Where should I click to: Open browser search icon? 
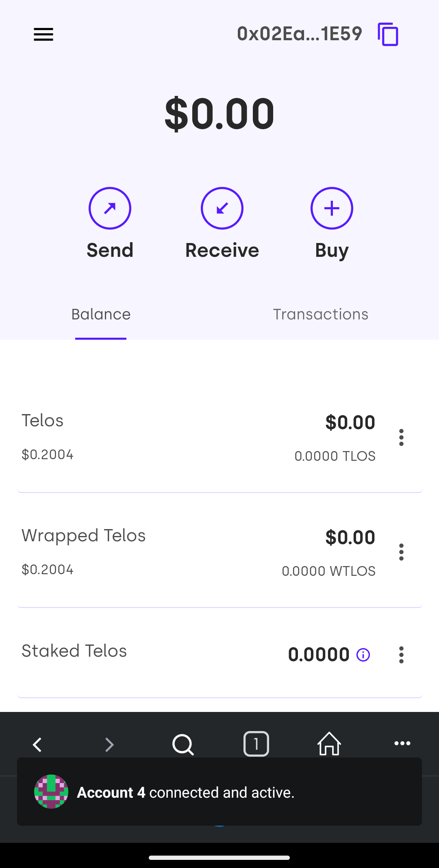click(x=183, y=744)
